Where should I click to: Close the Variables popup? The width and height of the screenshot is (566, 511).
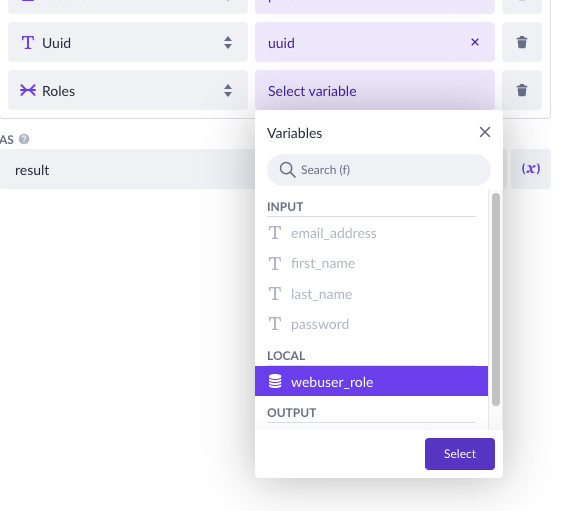(x=485, y=132)
